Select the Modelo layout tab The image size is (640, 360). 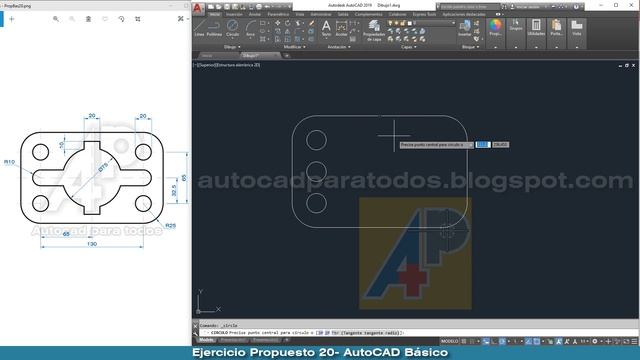pos(206,340)
